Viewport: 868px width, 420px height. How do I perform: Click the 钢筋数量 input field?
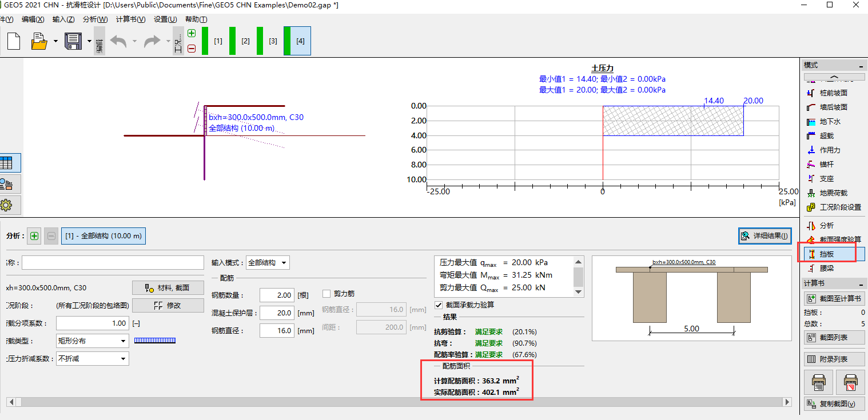click(277, 295)
